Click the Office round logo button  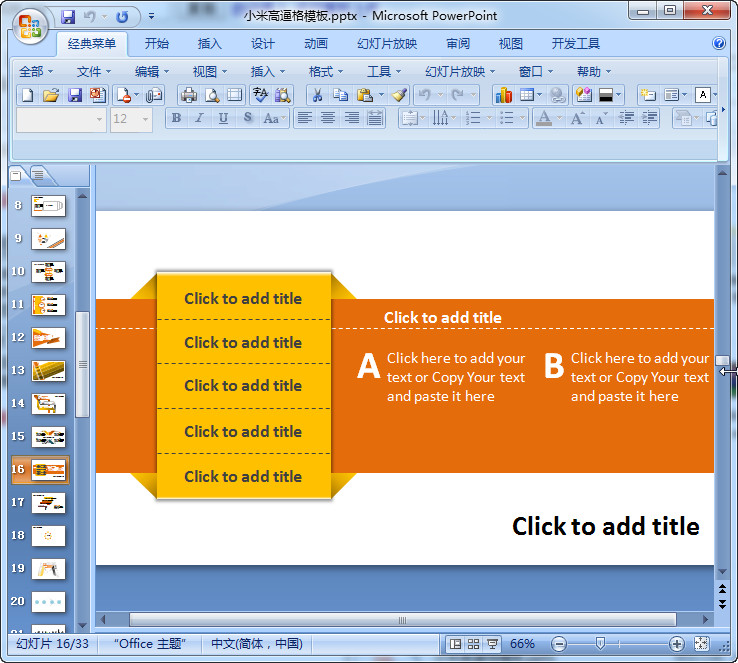(30, 26)
